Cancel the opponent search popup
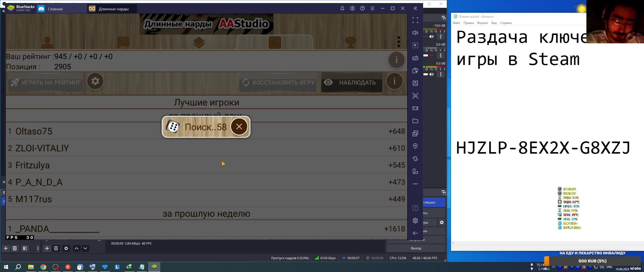This screenshot has height=272, width=644. click(239, 127)
